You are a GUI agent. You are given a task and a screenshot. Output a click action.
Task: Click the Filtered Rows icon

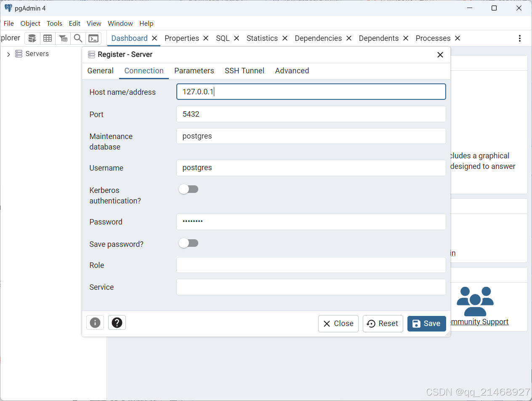click(63, 38)
